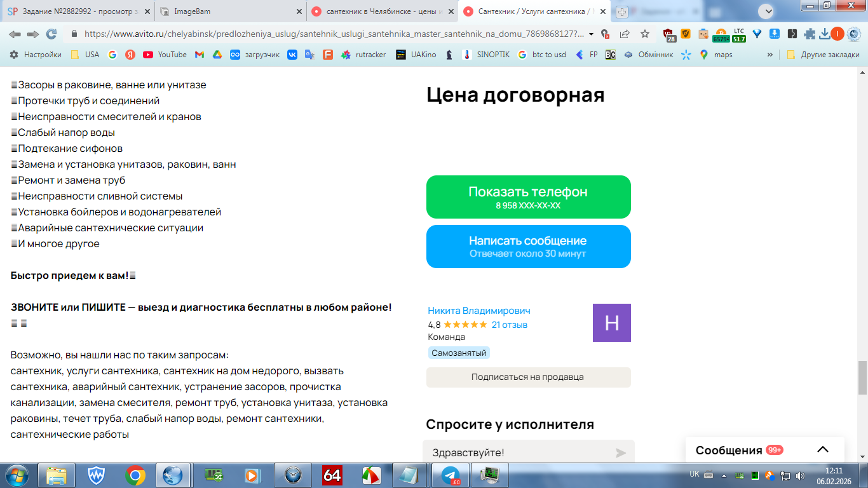The height and width of the screenshot is (488, 868).
Task: Show hidden system tray icons
Action: coord(724,475)
